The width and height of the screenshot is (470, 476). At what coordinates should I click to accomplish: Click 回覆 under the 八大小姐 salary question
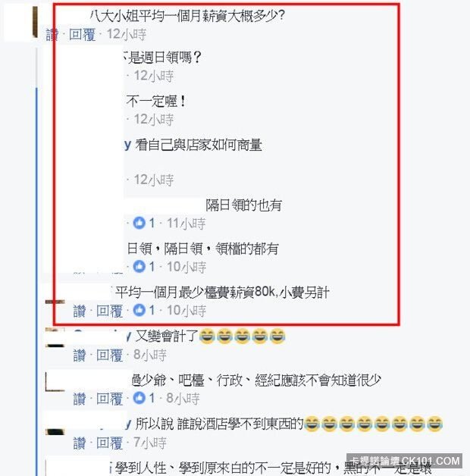pos(82,34)
